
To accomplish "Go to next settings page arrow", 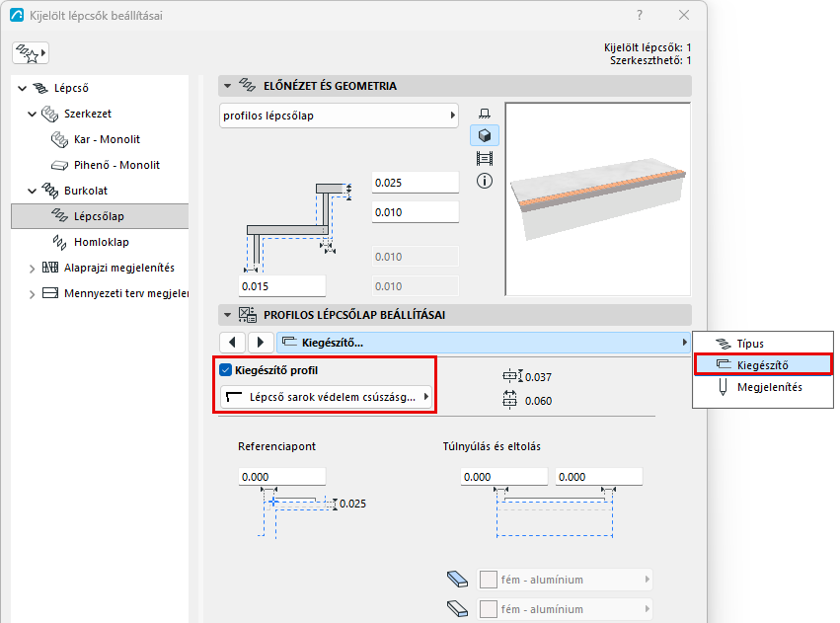I will [261, 343].
